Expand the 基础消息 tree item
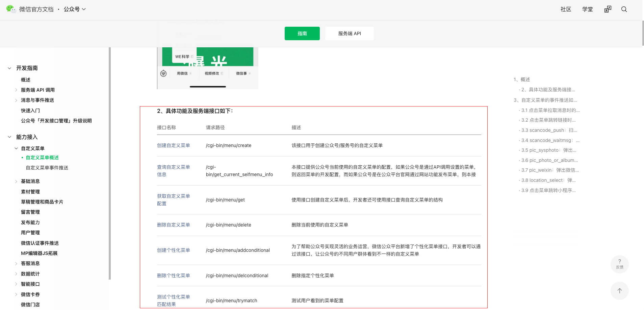The height and width of the screenshot is (310, 644). (16, 182)
